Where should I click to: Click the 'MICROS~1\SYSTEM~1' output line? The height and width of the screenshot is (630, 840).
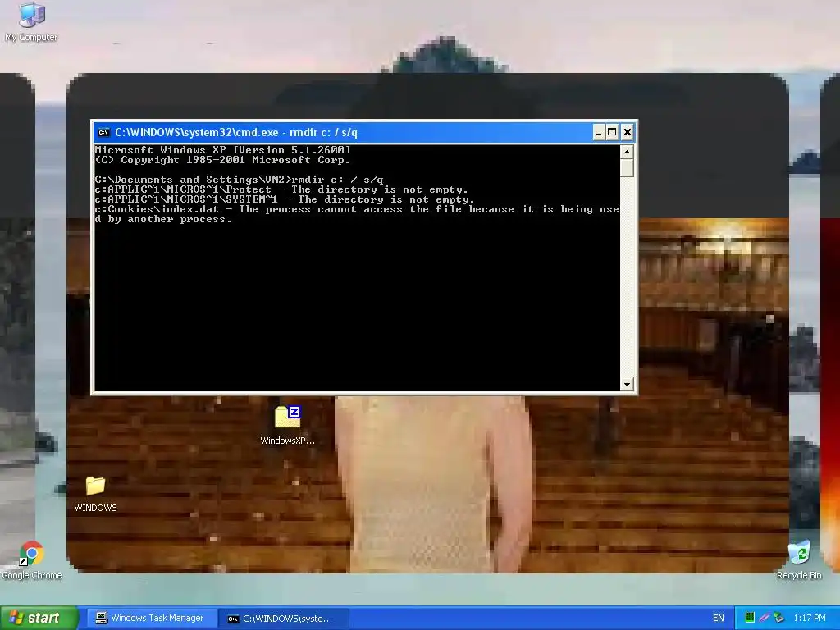(x=285, y=199)
